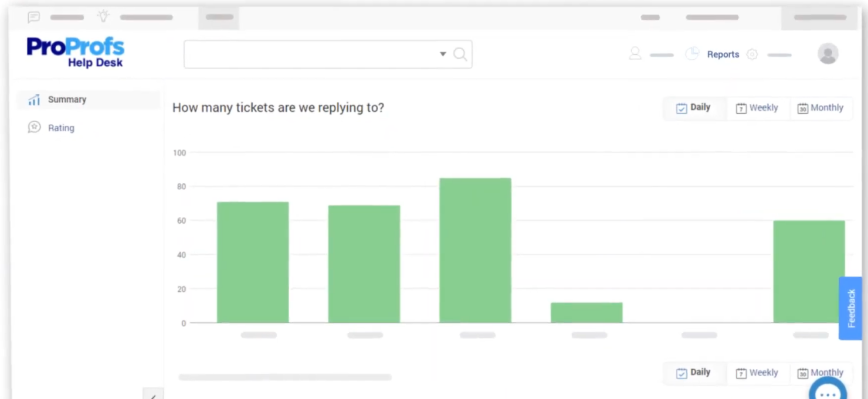Open the settings gear icon

[x=752, y=54]
